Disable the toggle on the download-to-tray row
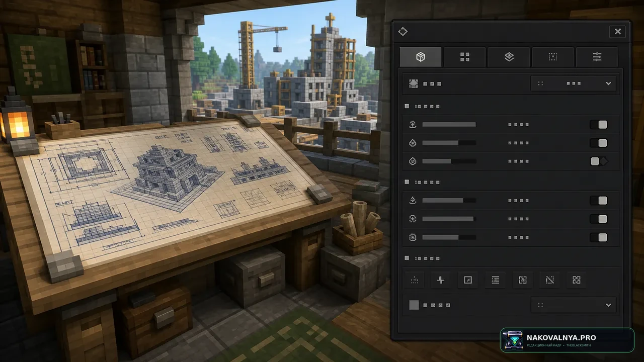644x362 pixels. [599, 201]
